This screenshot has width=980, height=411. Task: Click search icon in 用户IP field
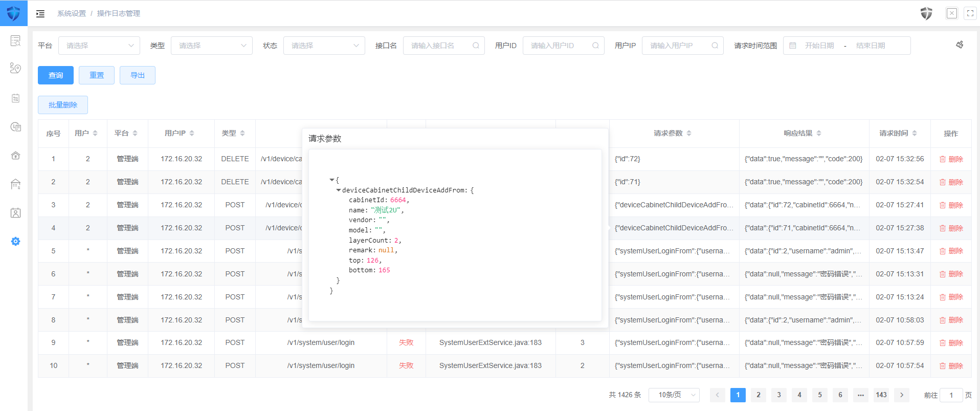coord(715,46)
